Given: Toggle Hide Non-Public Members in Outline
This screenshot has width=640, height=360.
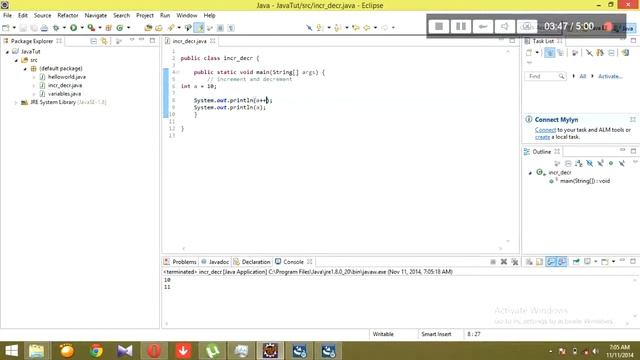Looking at the screenshot, I should point(611,163).
